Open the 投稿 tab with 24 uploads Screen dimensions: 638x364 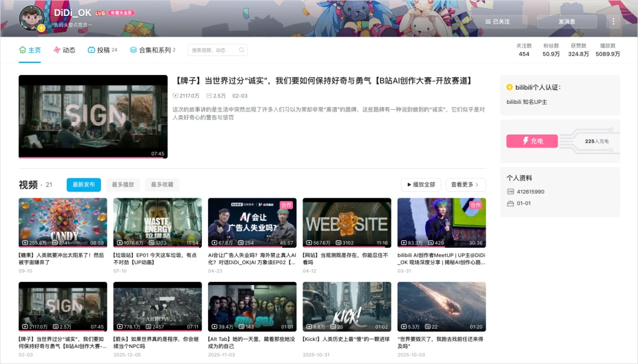103,50
